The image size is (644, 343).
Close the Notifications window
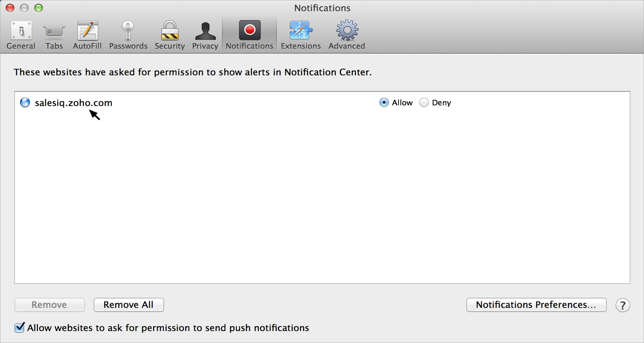(x=10, y=8)
